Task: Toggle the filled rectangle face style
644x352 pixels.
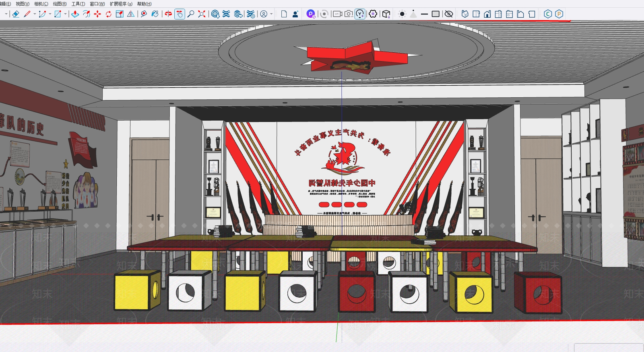Action: pos(436,14)
